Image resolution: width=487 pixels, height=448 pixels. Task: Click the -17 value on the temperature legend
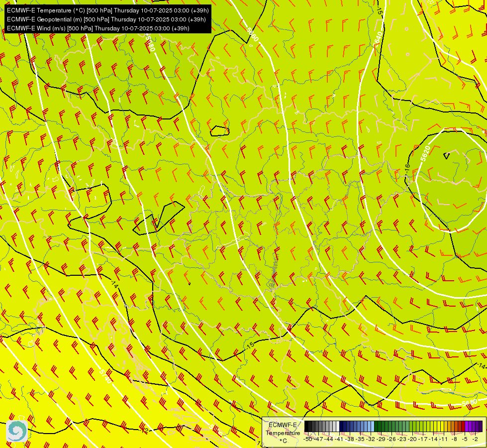click(423, 439)
